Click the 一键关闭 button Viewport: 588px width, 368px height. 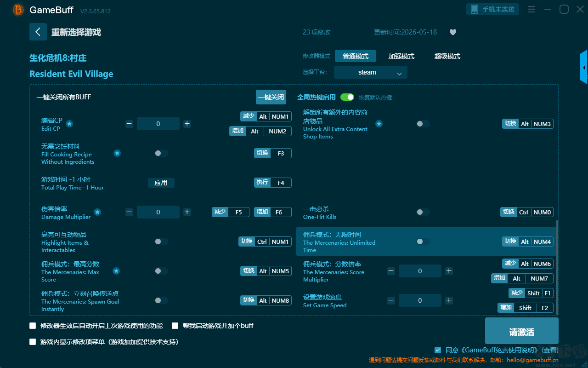coord(271,97)
